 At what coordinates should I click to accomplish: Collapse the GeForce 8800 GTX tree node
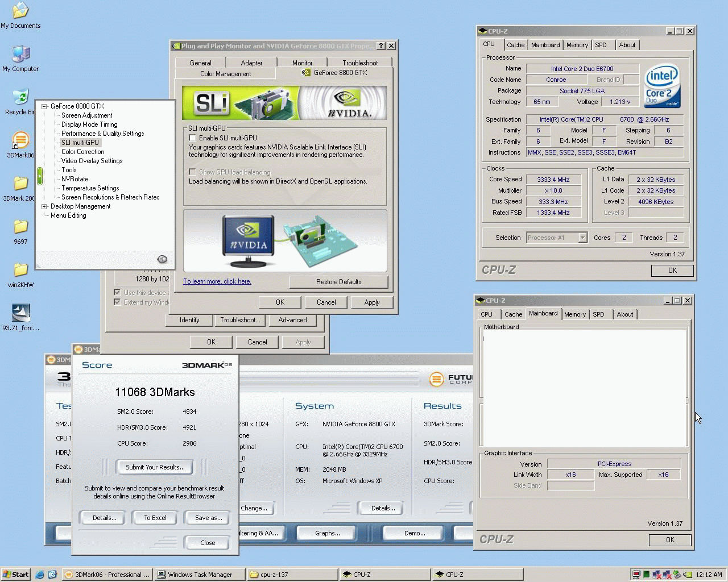[44, 106]
